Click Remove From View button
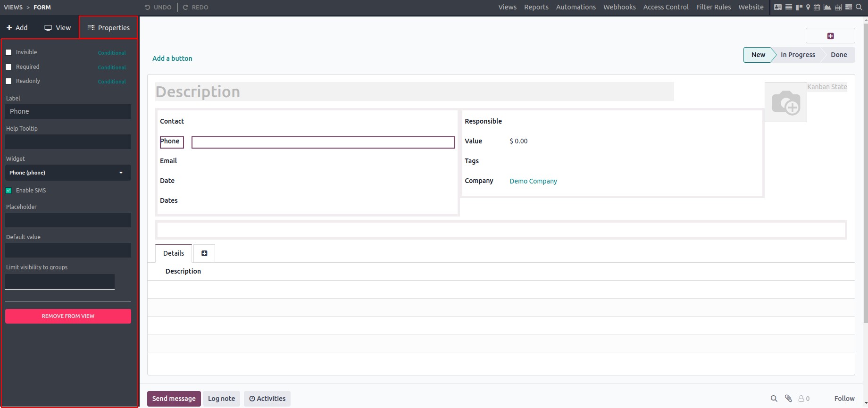This screenshot has height=408, width=868. (68, 316)
